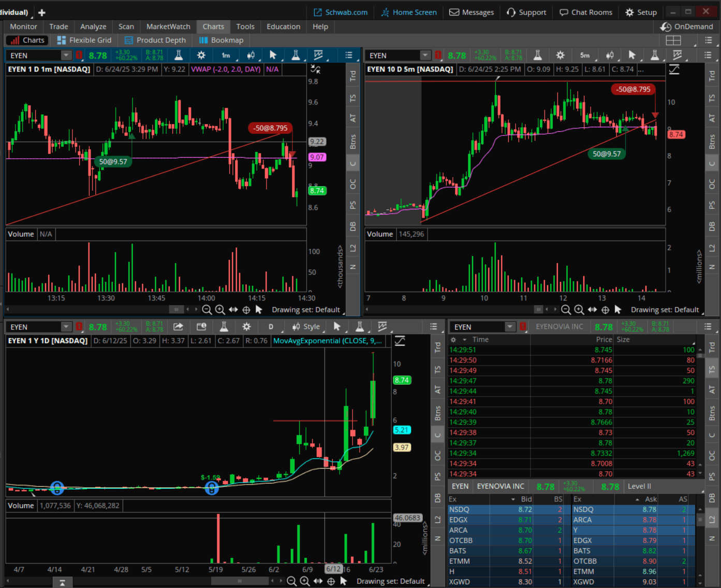Add a new workspace tab with the plus icon

(x=42, y=12)
